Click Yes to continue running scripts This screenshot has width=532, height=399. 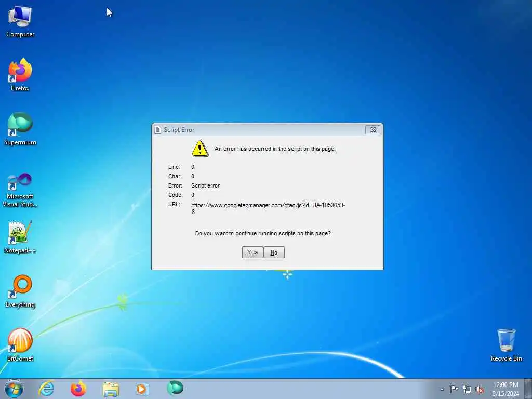point(252,252)
